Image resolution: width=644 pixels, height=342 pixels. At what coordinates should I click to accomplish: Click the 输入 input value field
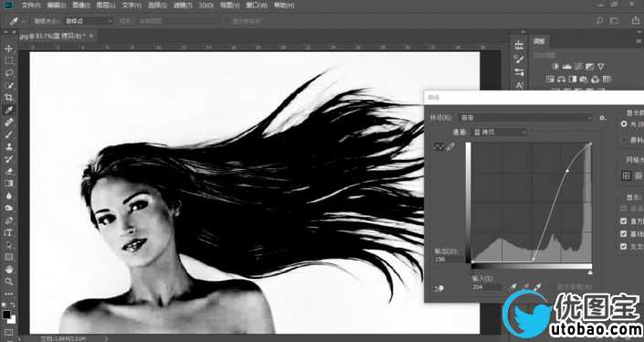486,287
